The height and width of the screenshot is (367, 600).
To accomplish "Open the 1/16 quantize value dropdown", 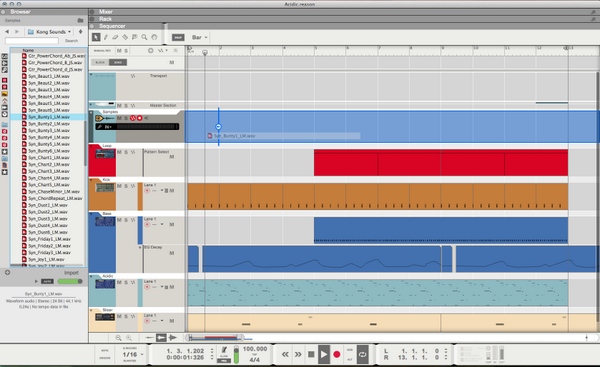I will click(x=132, y=355).
